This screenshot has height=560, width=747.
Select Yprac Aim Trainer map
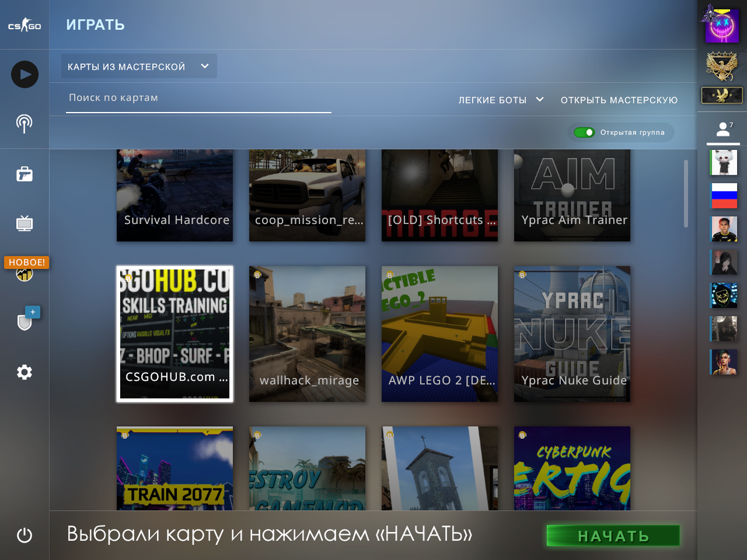point(572,195)
